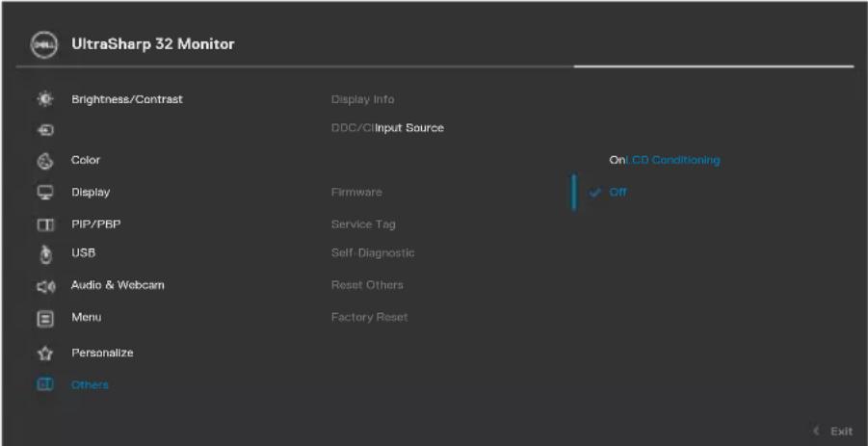Open the Menu settings entry
The height and width of the screenshot is (446, 868).
86,317
